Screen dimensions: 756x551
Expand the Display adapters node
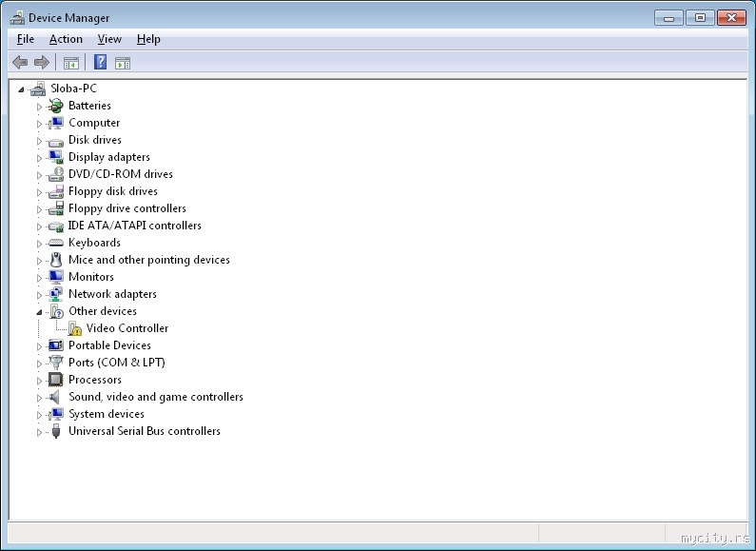(x=40, y=158)
